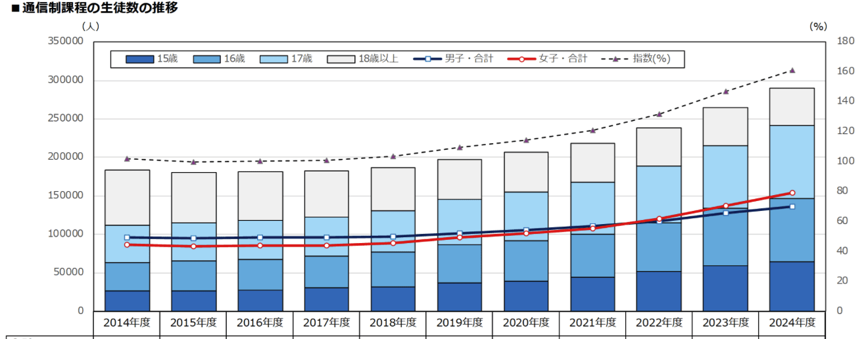Select the 指数 triangle marker for 2014年度
The image size is (868, 339).
[x=127, y=158]
